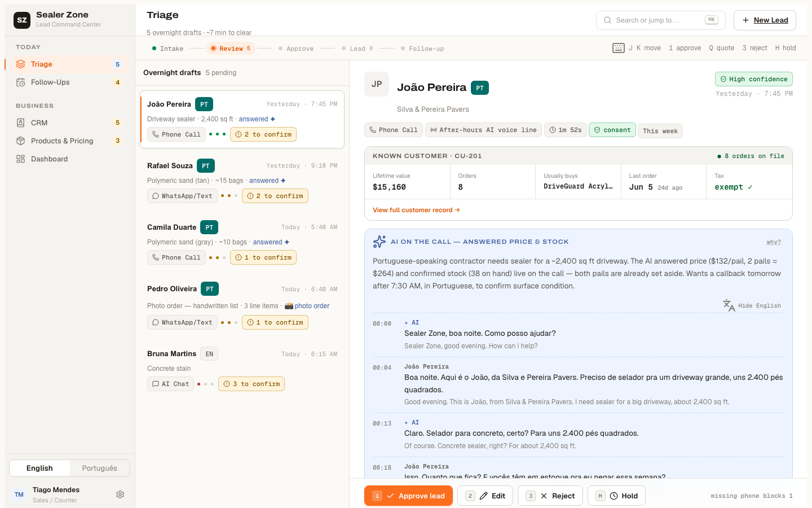Select the Review pipeline stage
The height and width of the screenshot is (508, 812).
pyautogui.click(x=230, y=49)
